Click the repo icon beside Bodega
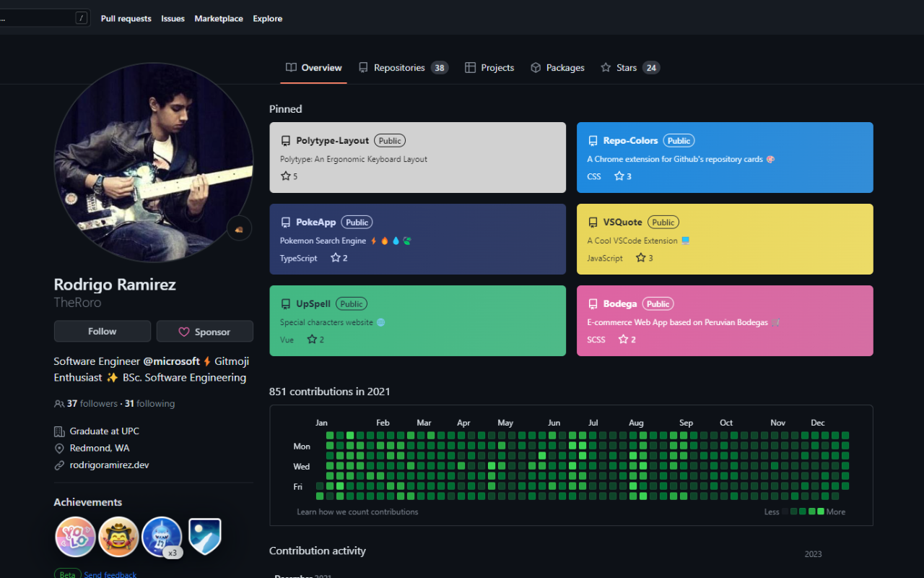The image size is (924, 578). click(x=593, y=304)
